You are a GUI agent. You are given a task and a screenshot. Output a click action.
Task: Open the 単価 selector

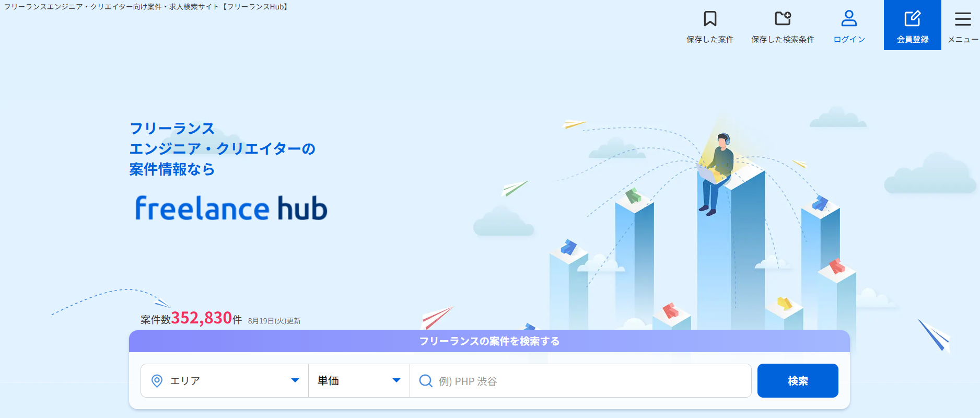click(x=359, y=381)
